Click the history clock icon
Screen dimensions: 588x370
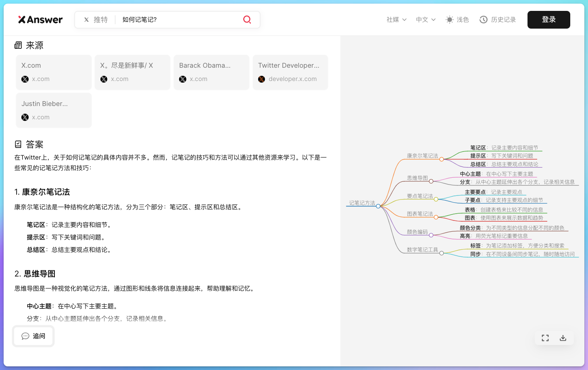(x=483, y=20)
